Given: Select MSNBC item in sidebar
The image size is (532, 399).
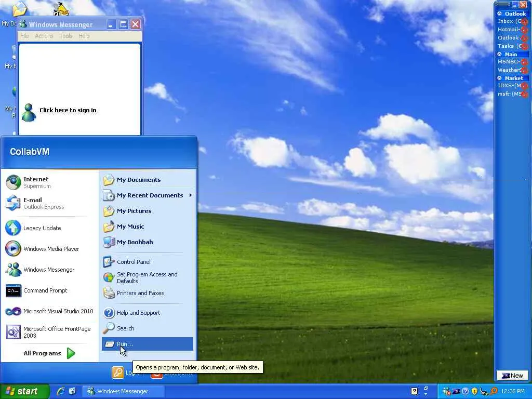Looking at the screenshot, I should tap(512, 62).
